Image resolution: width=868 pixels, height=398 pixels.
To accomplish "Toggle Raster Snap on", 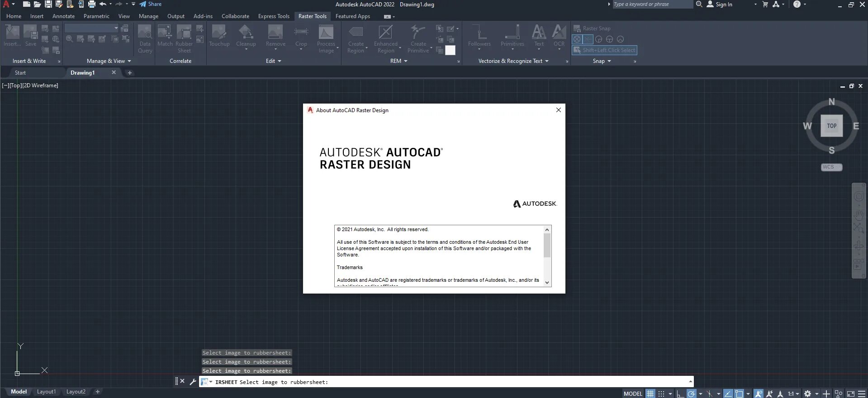I will point(592,28).
